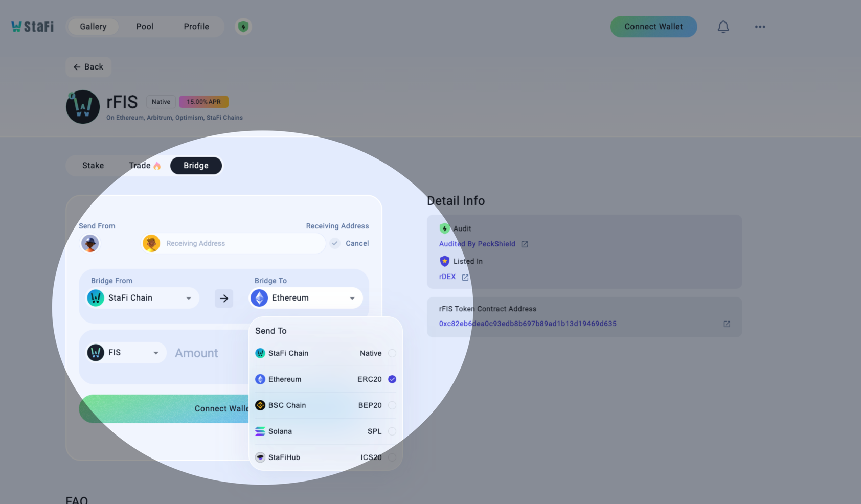The width and height of the screenshot is (861, 504).
Task: Open the Audited By PeckShield link
Action: click(x=477, y=244)
